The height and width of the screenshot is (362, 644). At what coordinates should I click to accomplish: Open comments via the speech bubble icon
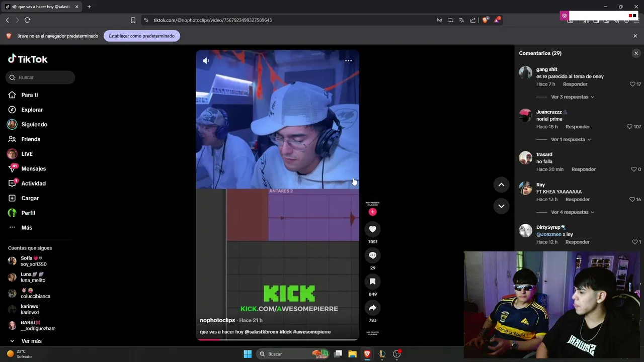point(372,255)
